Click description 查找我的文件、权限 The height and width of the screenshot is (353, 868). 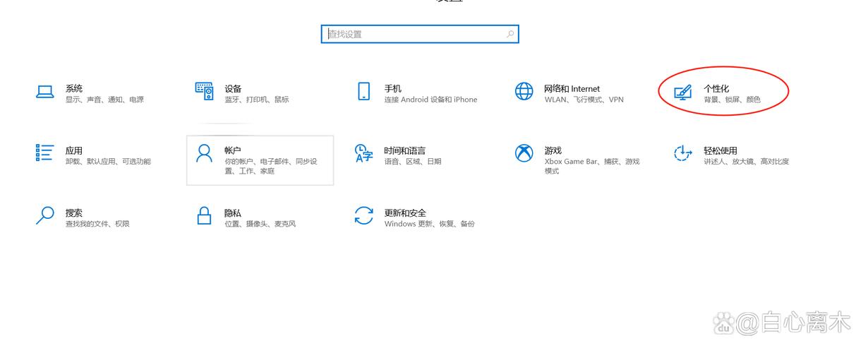pyautogui.click(x=97, y=224)
